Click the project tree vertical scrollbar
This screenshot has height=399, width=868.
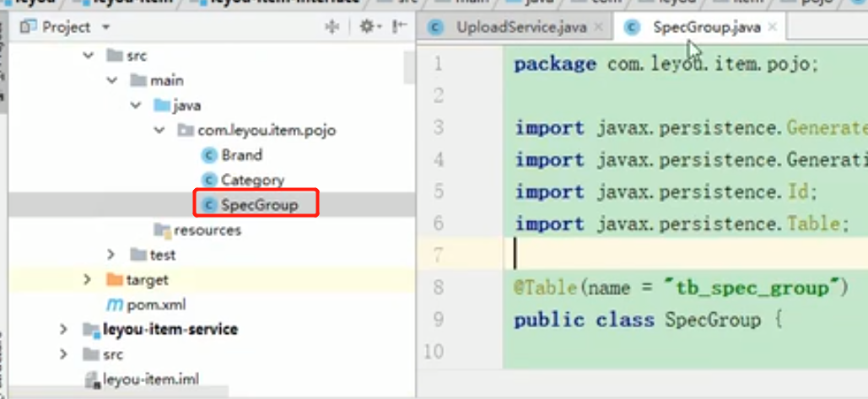tap(409, 67)
